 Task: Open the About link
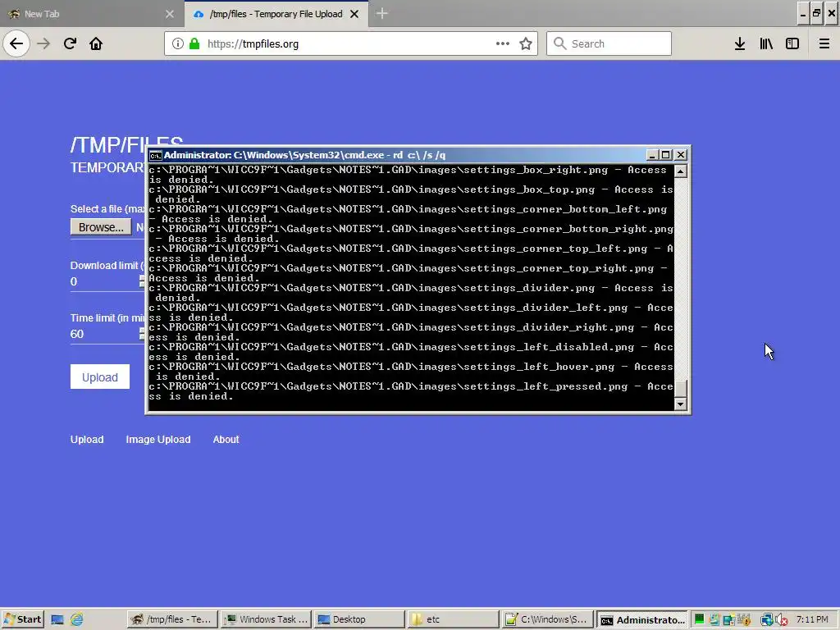click(226, 440)
